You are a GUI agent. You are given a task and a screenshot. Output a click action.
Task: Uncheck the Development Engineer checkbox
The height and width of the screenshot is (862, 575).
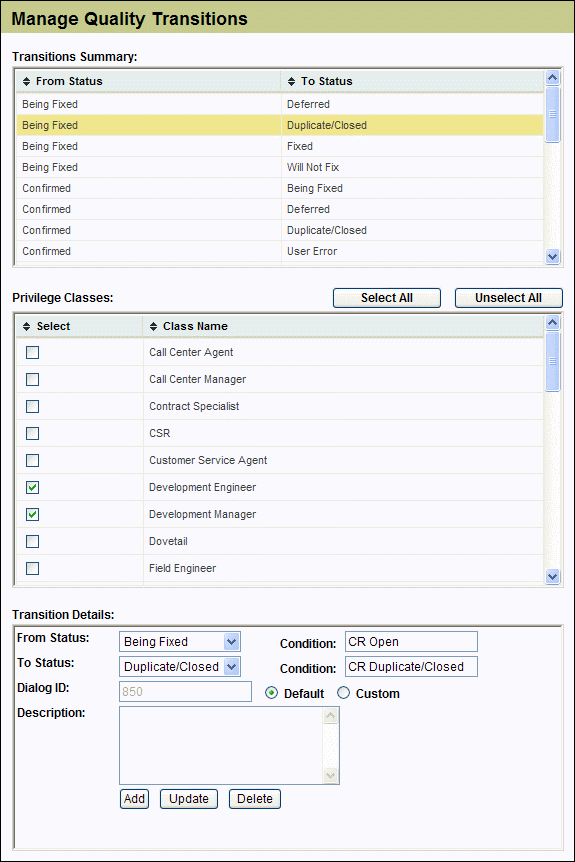(32, 488)
